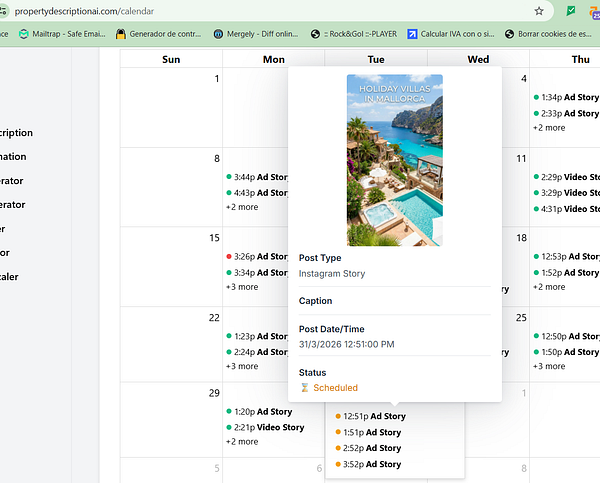The width and height of the screenshot is (600, 483).
Task: Expand +3 more events on Monday the 16th
Action: [x=242, y=287]
